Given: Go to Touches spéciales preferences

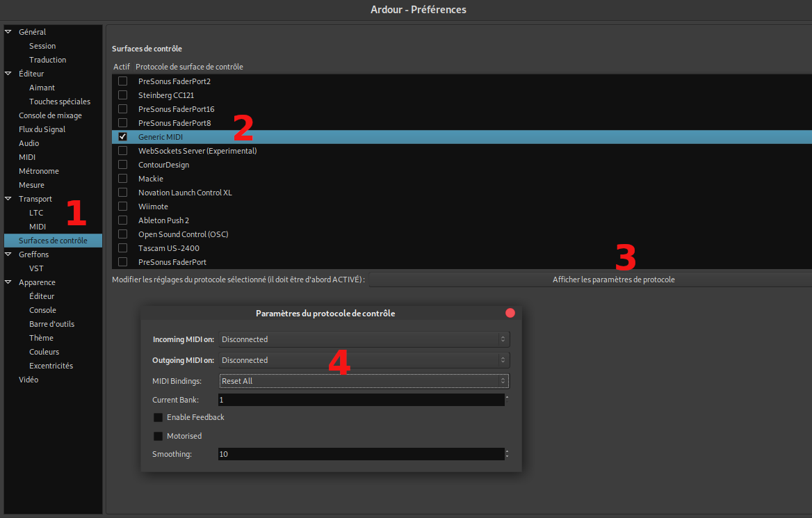Looking at the screenshot, I should [x=60, y=102].
